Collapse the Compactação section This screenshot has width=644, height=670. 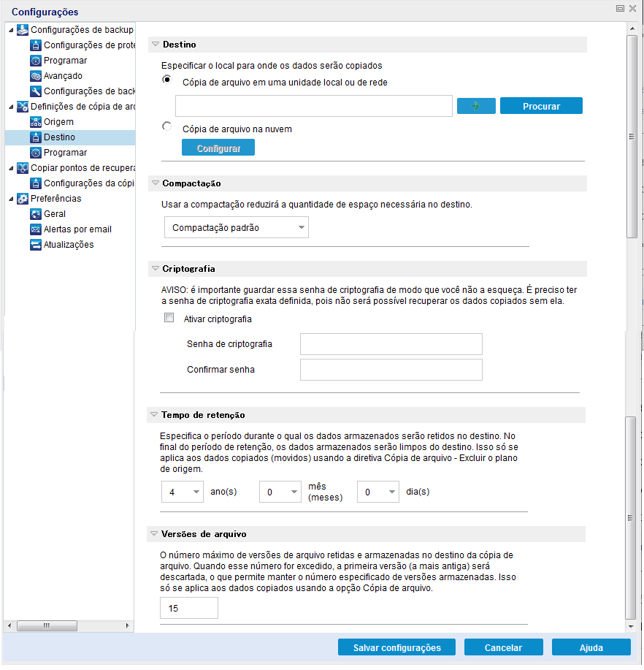point(156,183)
